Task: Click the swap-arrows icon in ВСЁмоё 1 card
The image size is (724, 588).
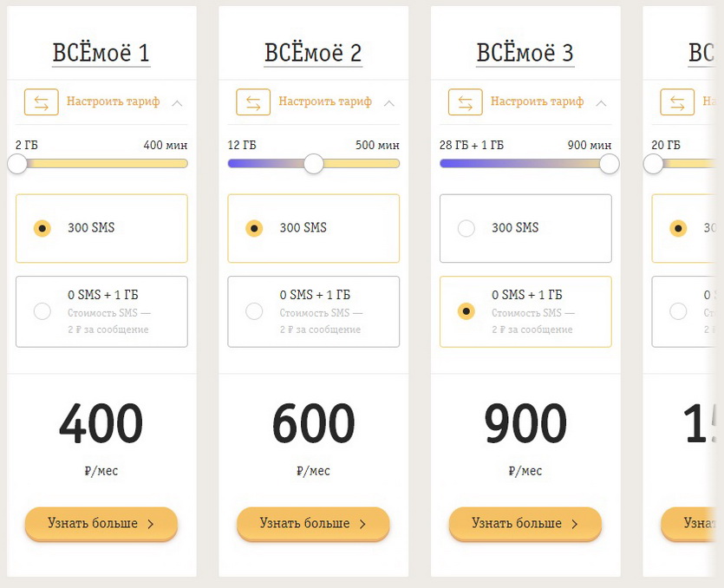Action: pyautogui.click(x=42, y=102)
